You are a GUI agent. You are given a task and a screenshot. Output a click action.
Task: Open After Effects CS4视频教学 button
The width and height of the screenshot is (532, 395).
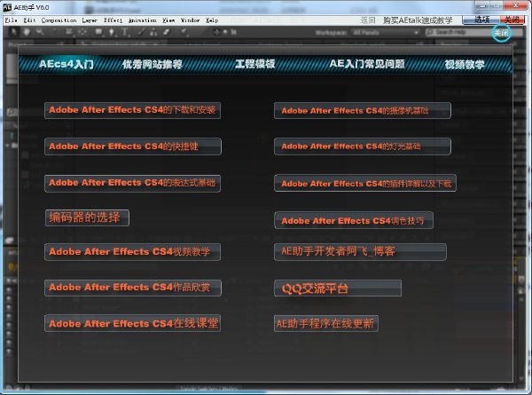click(132, 252)
